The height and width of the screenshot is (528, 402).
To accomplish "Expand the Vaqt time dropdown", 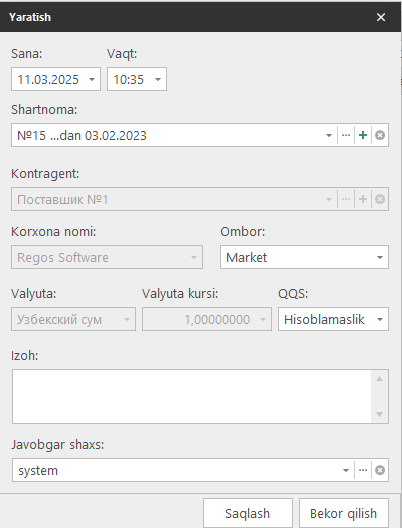I will click(158, 79).
